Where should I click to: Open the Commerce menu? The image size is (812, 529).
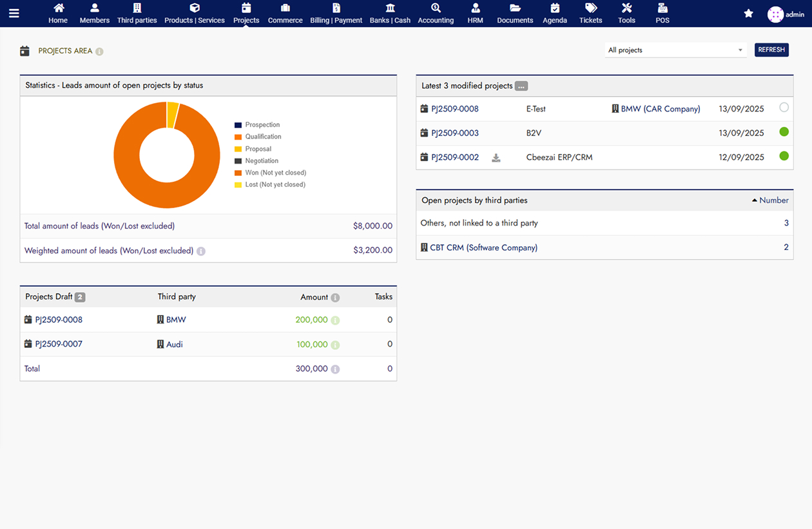pos(285,13)
